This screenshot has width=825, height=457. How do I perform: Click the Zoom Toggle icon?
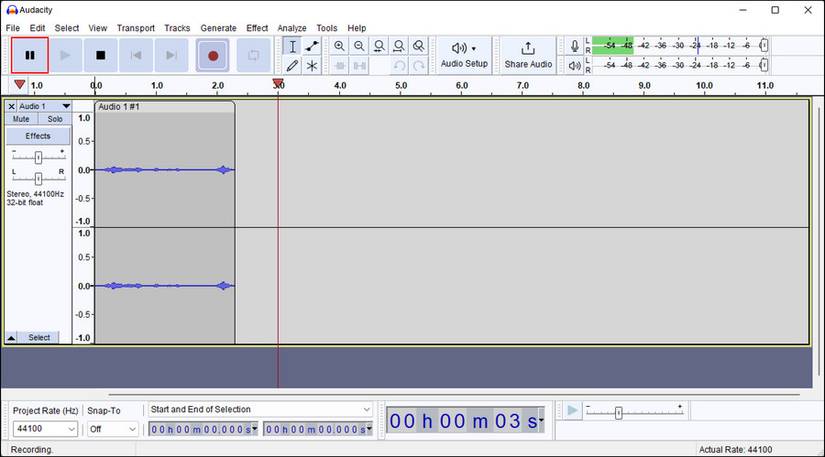[x=418, y=46]
